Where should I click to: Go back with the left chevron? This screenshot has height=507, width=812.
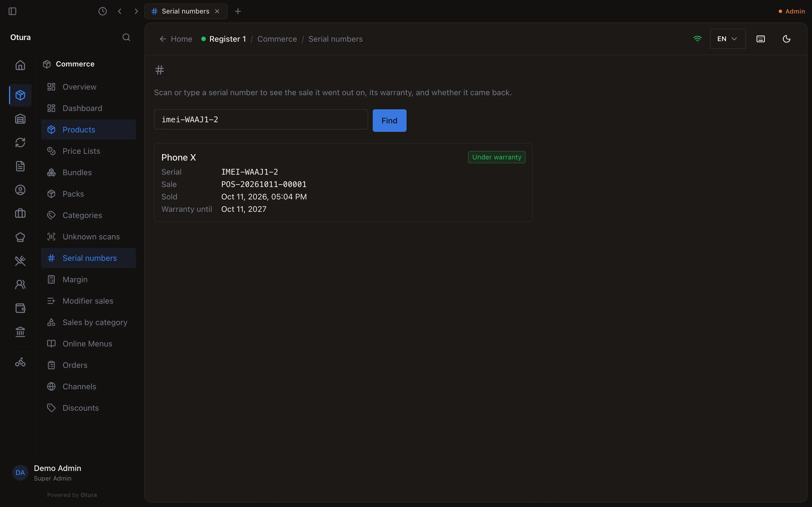120,11
